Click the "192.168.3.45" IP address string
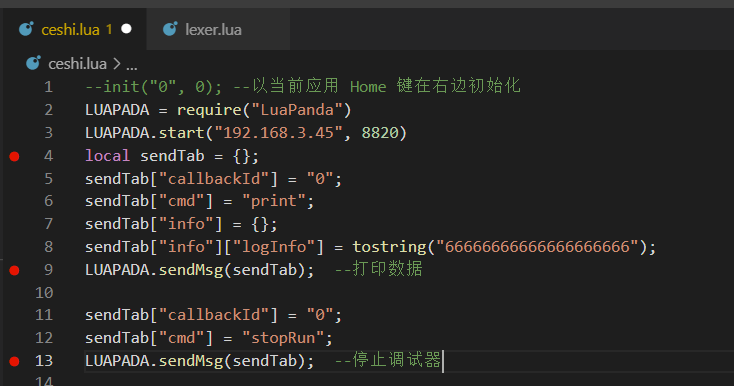The height and width of the screenshot is (386, 734). click(x=279, y=133)
